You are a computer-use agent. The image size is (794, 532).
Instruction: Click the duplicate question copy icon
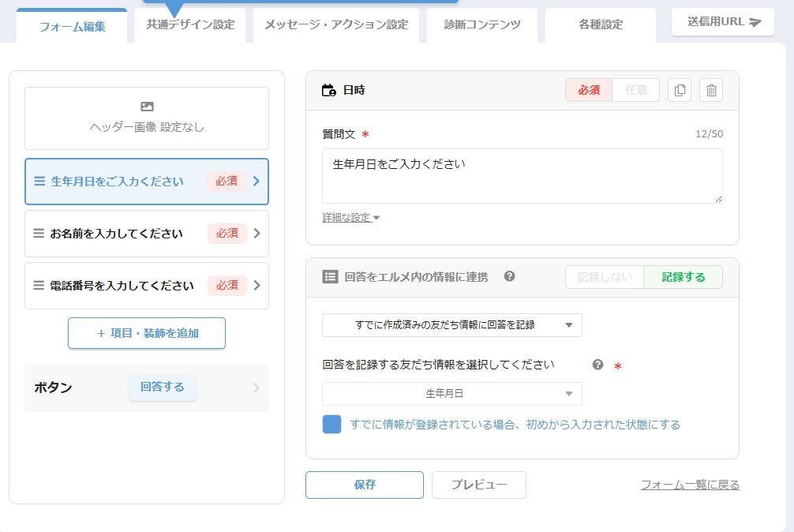click(x=680, y=90)
